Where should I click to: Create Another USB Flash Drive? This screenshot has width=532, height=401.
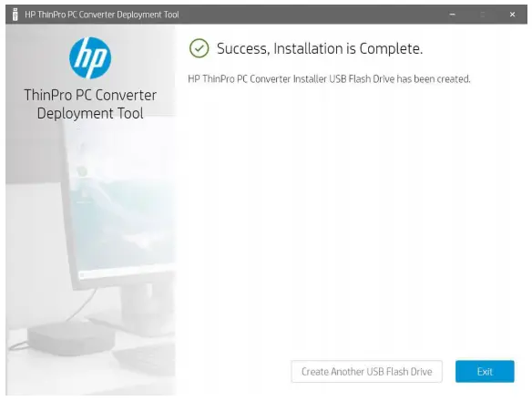(x=367, y=372)
